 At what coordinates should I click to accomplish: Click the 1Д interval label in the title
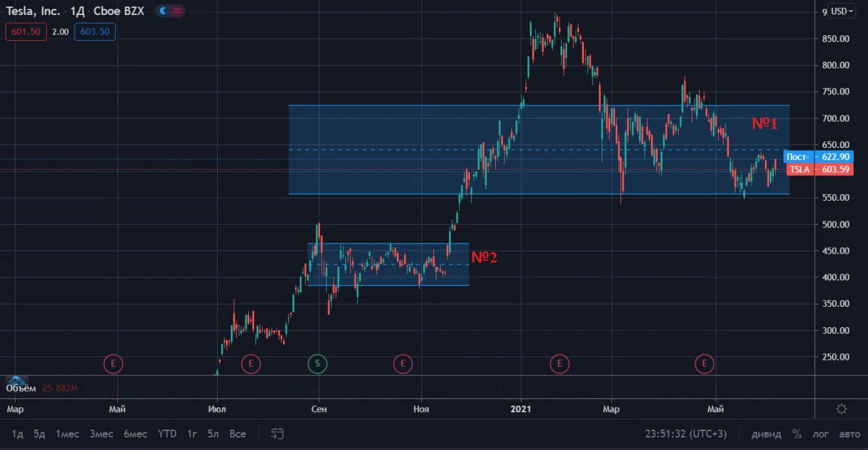(x=78, y=12)
